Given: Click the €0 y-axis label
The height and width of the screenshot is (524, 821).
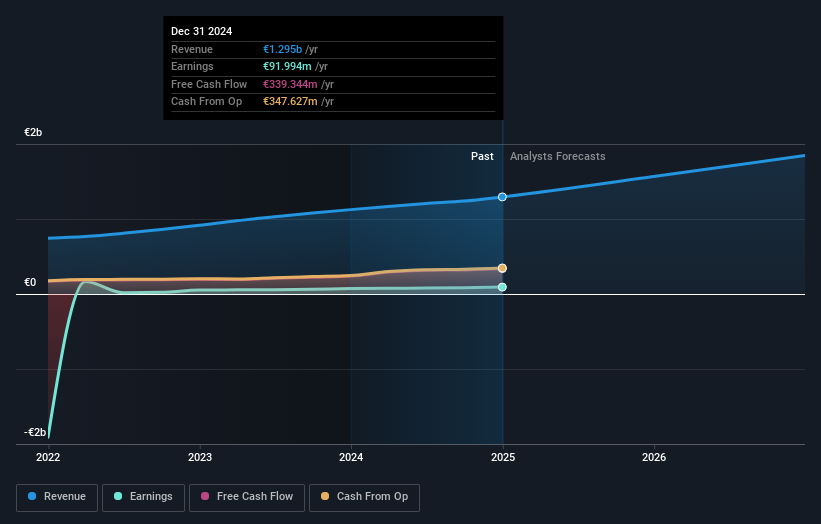Looking at the screenshot, I should tap(30, 282).
